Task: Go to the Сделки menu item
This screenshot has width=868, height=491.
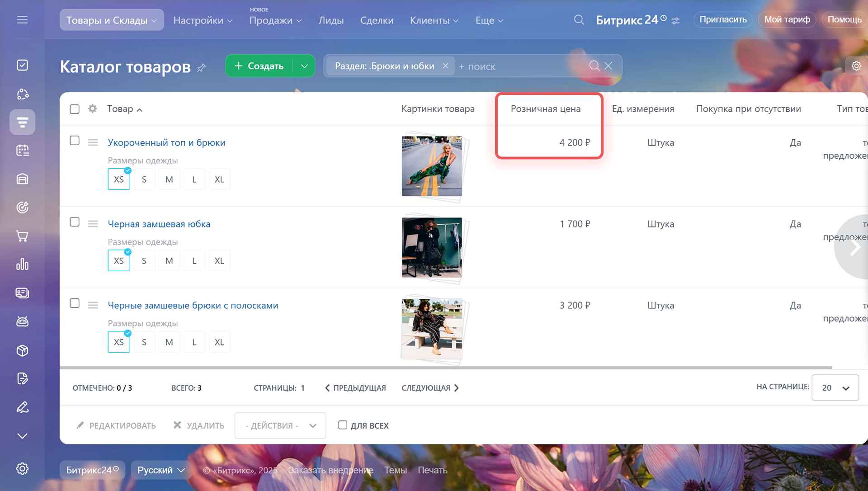Action: pos(377,21)
